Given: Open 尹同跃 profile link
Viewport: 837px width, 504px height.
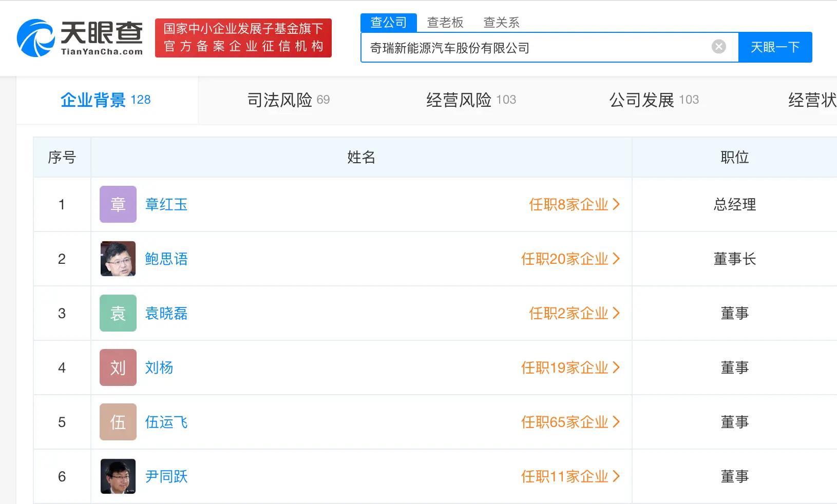Looking at the screenshot, I should [x=166, y=477].
